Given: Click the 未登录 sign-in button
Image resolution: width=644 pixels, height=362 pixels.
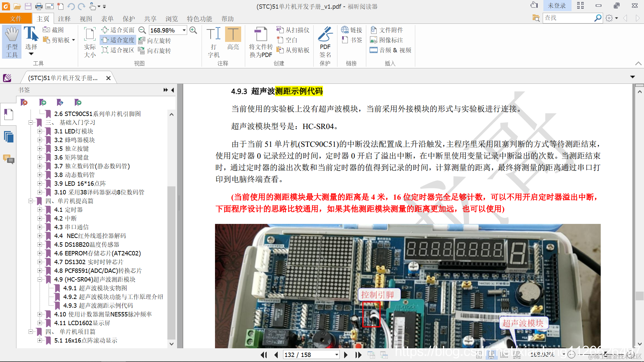Looking at the screenshot, I should (556, 6).
